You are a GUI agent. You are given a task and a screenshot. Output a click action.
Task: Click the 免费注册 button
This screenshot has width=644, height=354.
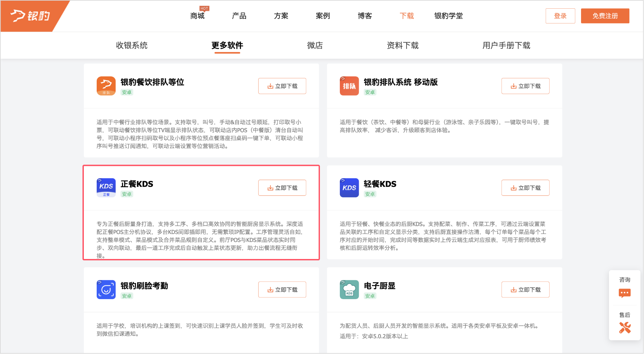click(x=605, y=16)
